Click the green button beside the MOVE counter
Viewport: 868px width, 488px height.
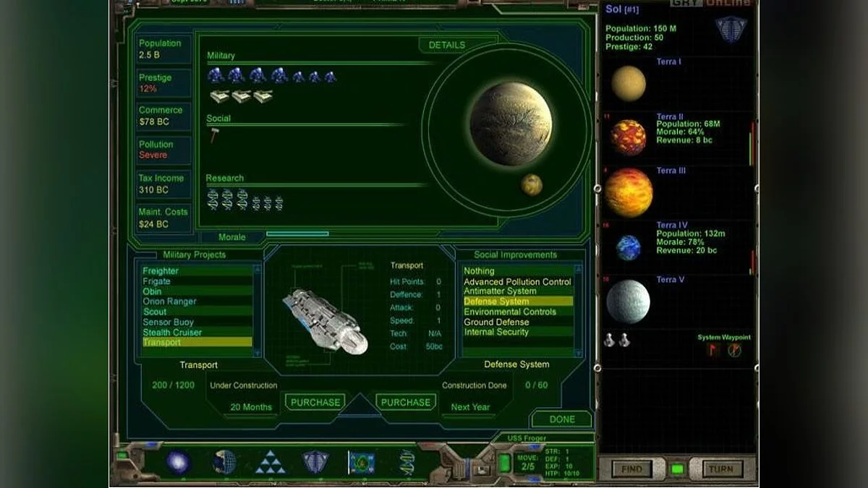click(x=505, y=463)
